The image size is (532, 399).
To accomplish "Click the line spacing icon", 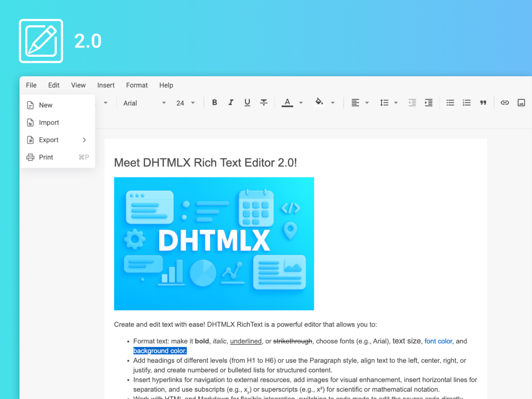I will tap(384, 103).
